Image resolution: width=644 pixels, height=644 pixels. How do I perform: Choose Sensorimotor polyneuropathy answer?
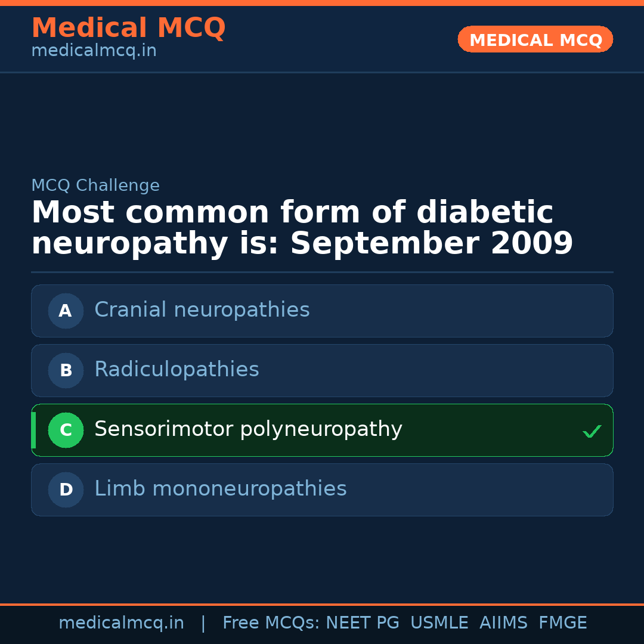(x=248, y=429)
